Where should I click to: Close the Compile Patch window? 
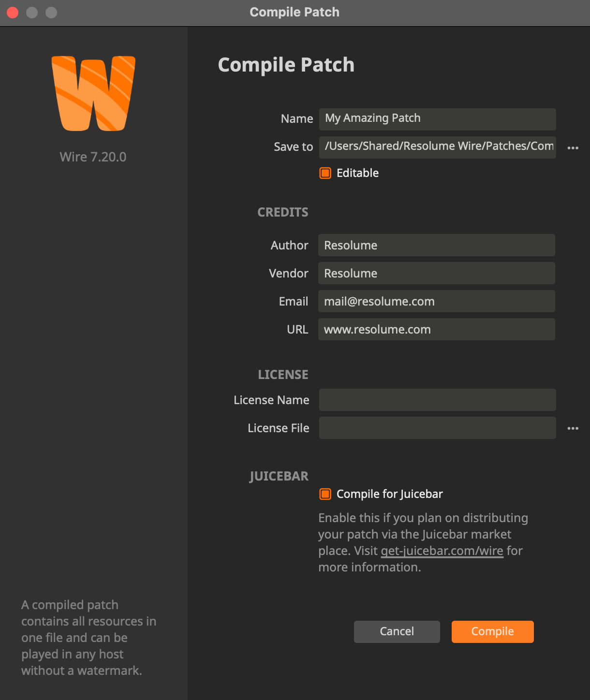(x=13, y=13)
